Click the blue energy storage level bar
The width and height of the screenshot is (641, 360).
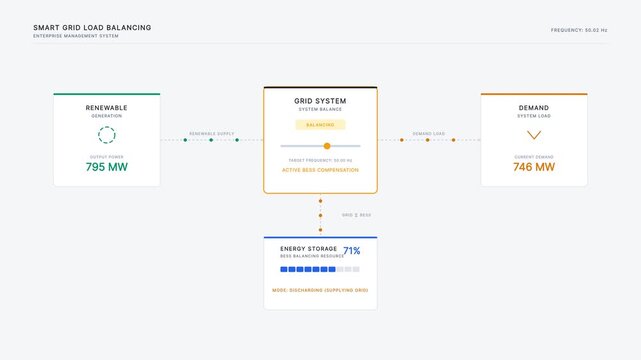click(x=320, y=269)
